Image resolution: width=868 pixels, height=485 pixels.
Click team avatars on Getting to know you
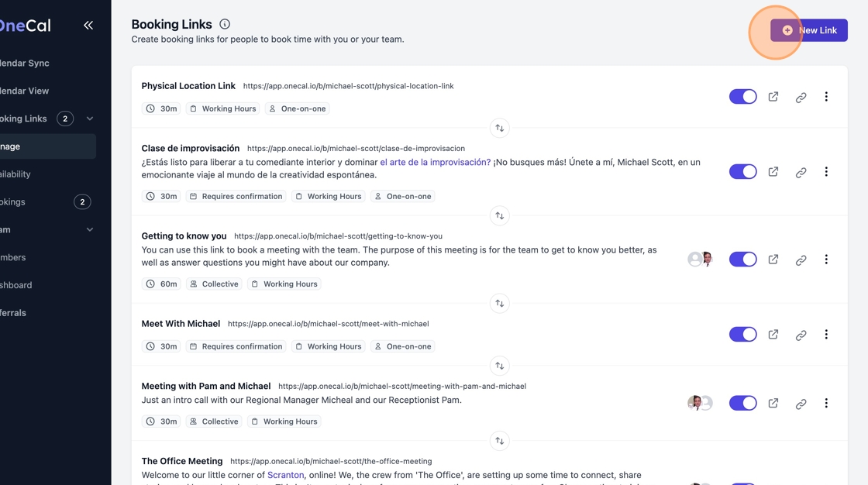700,260
